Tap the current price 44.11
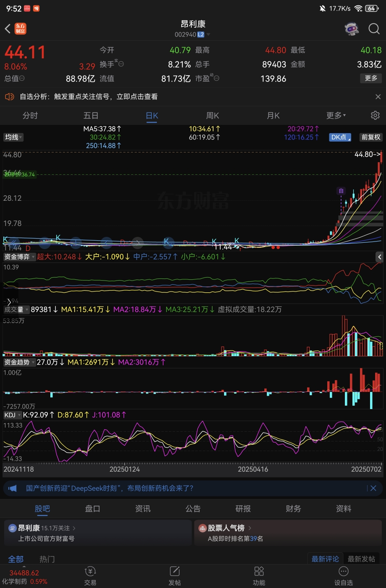 pyautogui.click(x=25, y=52)
